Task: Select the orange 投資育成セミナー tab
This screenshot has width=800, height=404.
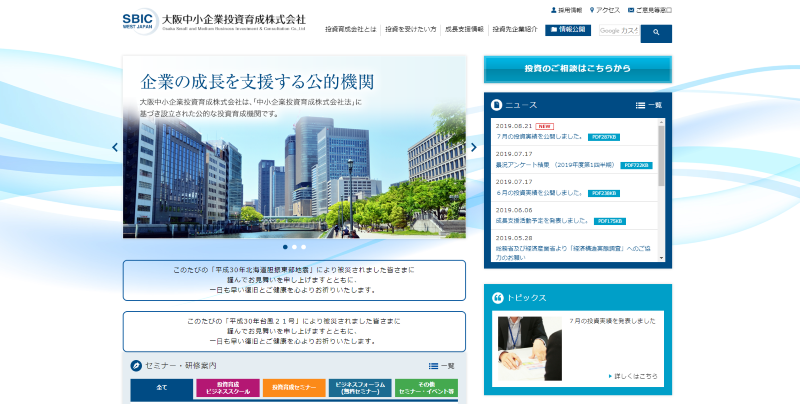Action: pyautogui.click(x=294, y=388)
